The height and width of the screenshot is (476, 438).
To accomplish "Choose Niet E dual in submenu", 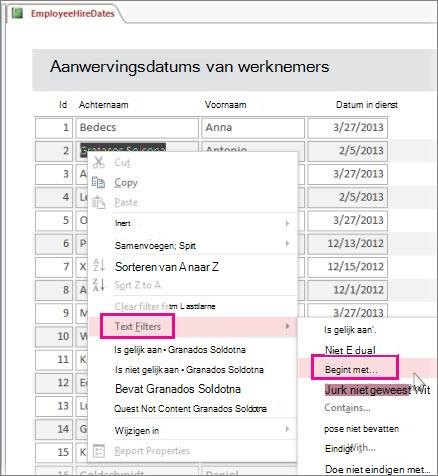I will 350,350.
